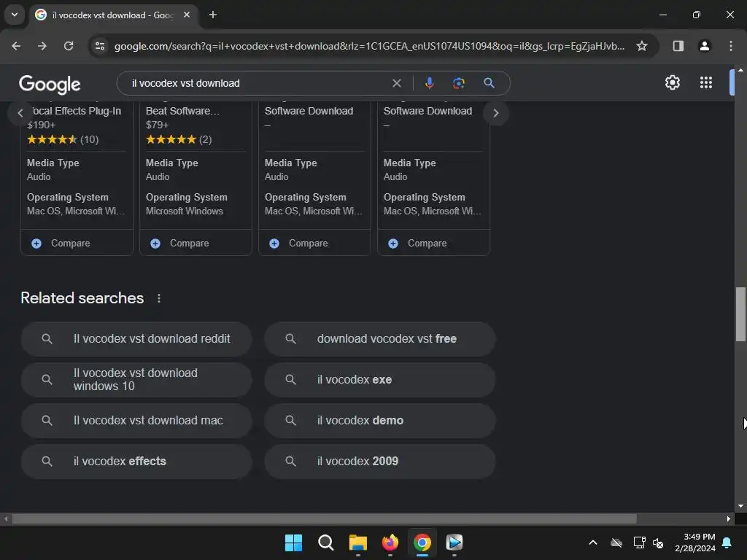Open Chrome side panel
Viewport: 747px width, 560px height.
pyautogui.click(x=678, y=46)
